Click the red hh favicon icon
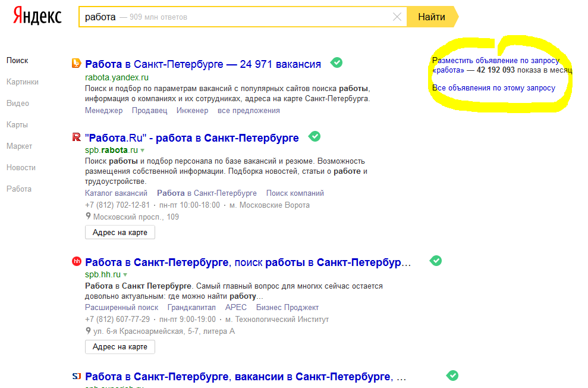 (x=77, y=261)
